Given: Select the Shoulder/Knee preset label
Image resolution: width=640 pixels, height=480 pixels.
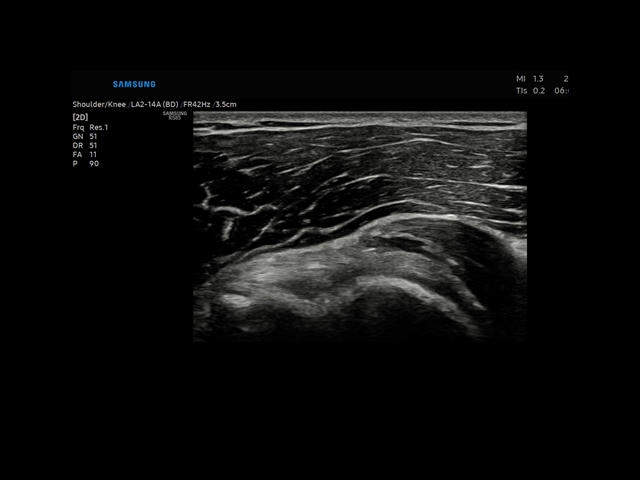Looking at the screenshot, I should [98, 104].
